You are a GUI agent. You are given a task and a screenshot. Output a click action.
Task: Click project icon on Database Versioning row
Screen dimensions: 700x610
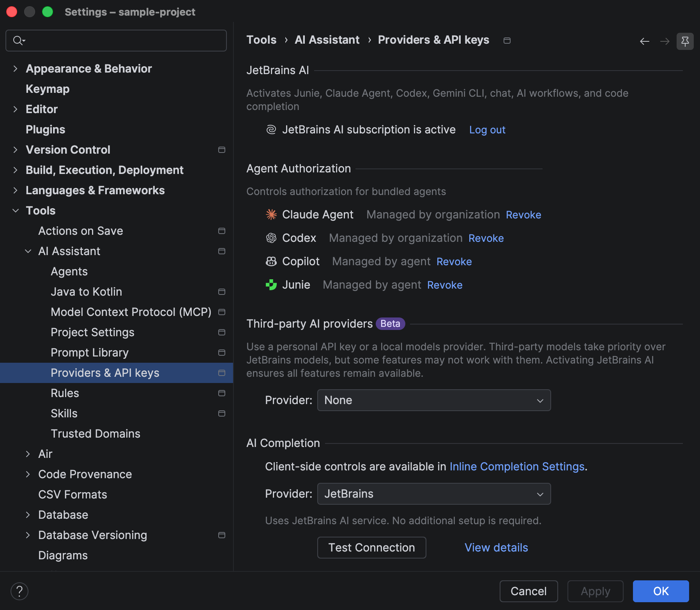[222, 535]
